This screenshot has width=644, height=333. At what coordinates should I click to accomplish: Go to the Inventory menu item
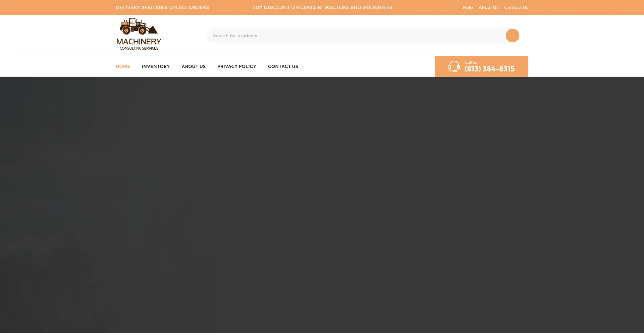[156, 66]
